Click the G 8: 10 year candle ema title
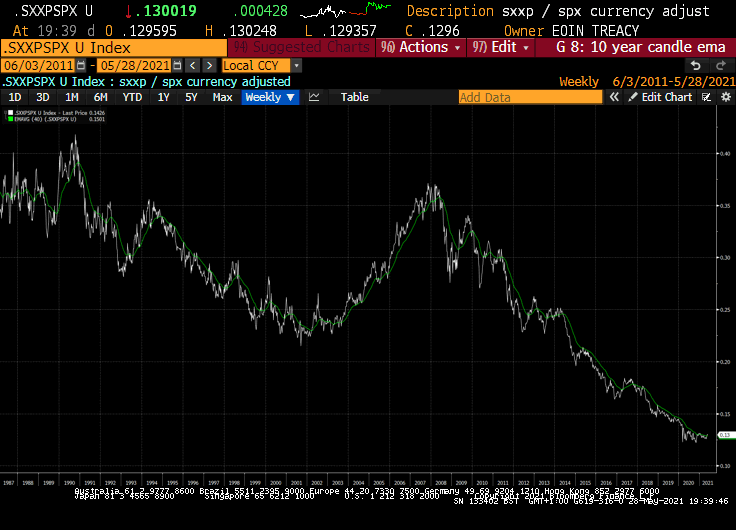The height and width of the screenshot is (530, 736). (x=640, y=47)
